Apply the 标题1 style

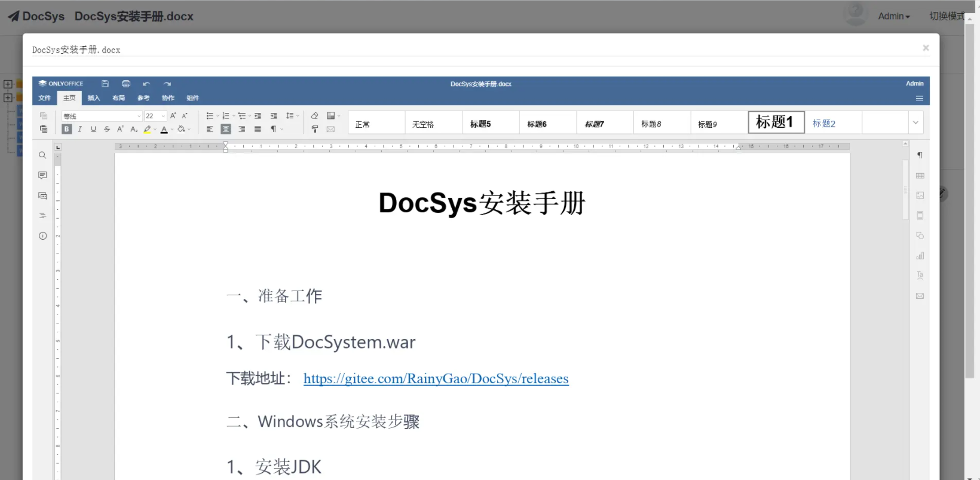click(776, 123)
